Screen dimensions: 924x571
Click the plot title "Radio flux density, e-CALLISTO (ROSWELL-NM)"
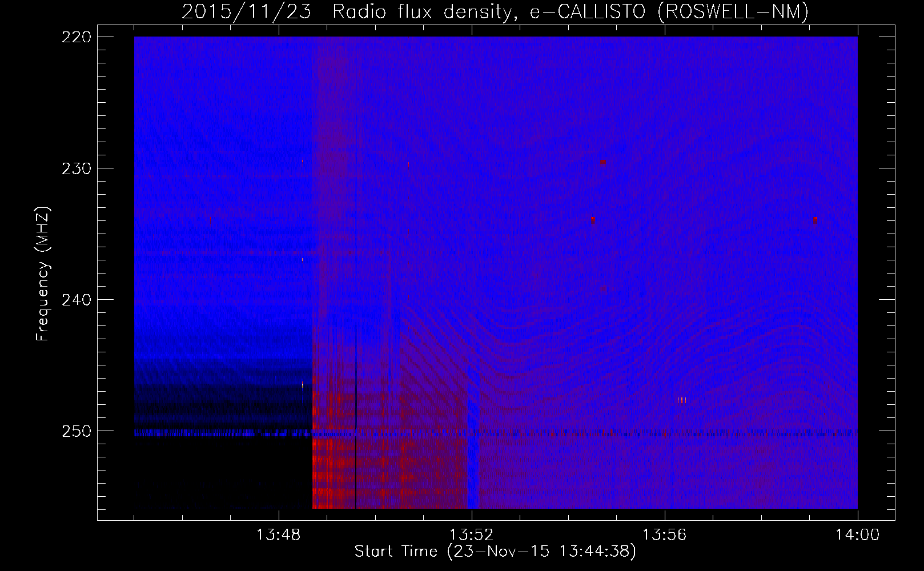[571, 11]
